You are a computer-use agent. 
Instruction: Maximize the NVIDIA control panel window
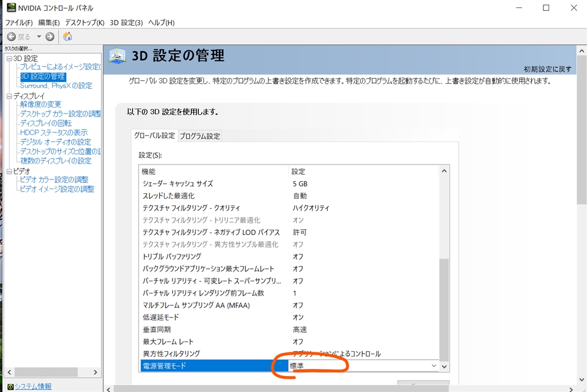[546, 8]
